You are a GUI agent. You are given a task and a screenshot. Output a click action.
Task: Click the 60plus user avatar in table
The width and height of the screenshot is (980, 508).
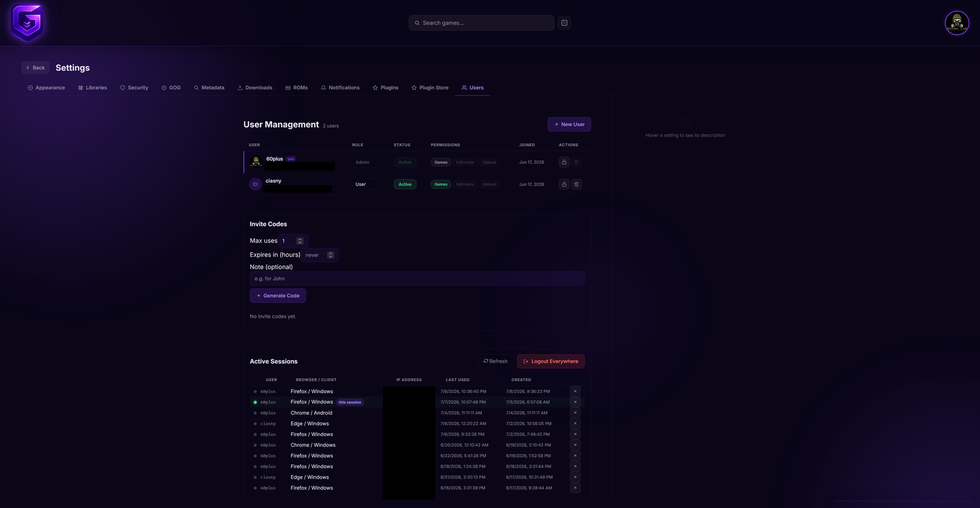pyautogui.click(x=256, y=162)
